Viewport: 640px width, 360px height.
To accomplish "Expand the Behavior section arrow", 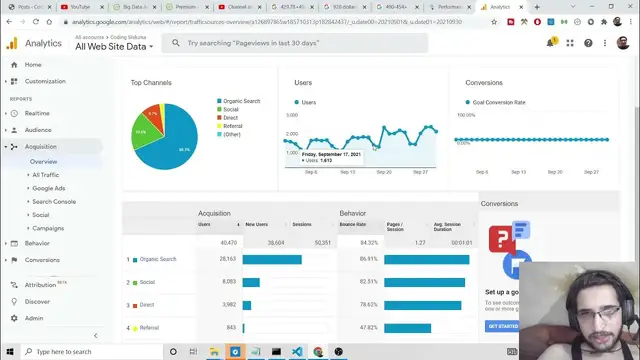I will pyautogui.click(x=6, y=243).
